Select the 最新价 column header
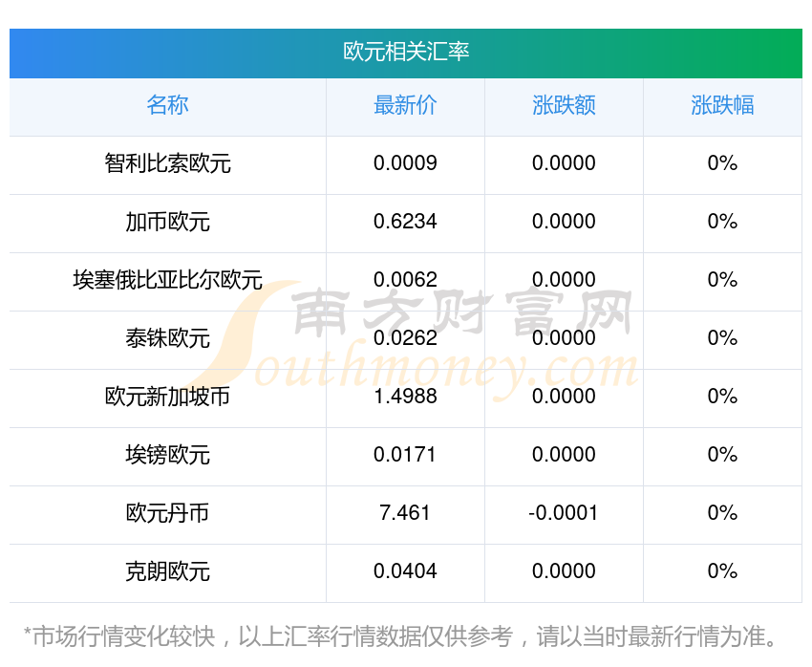Image resolution: width=812 pixels, height=667 pixels. pyautogui.click(x=405, y=105)
